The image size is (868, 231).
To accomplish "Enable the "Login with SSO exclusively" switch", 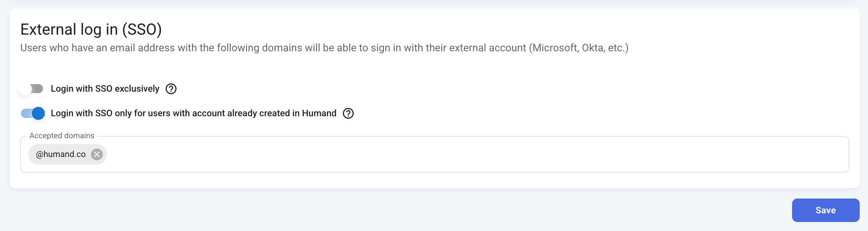I will tap(31, 89).
